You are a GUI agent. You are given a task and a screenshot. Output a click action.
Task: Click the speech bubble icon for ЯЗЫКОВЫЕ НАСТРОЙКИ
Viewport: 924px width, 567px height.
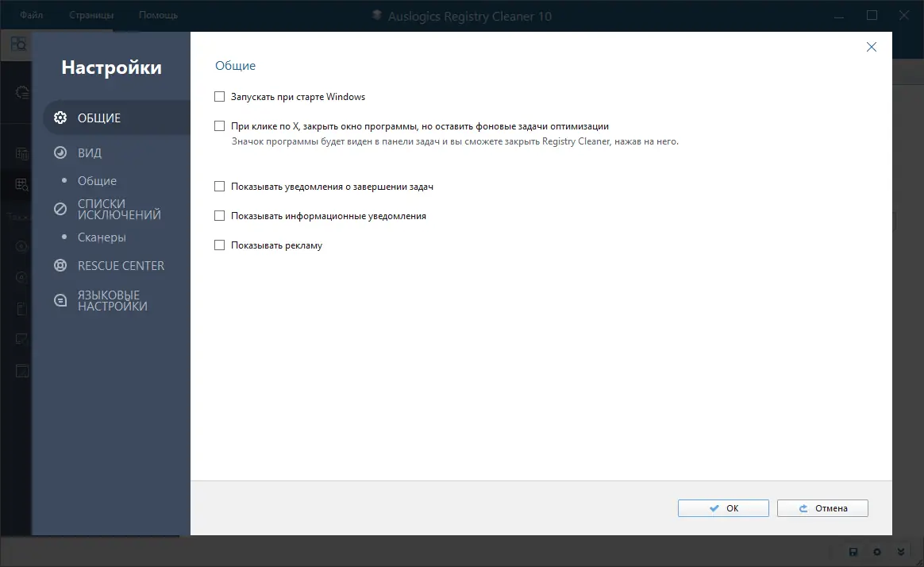click(60, 301)
